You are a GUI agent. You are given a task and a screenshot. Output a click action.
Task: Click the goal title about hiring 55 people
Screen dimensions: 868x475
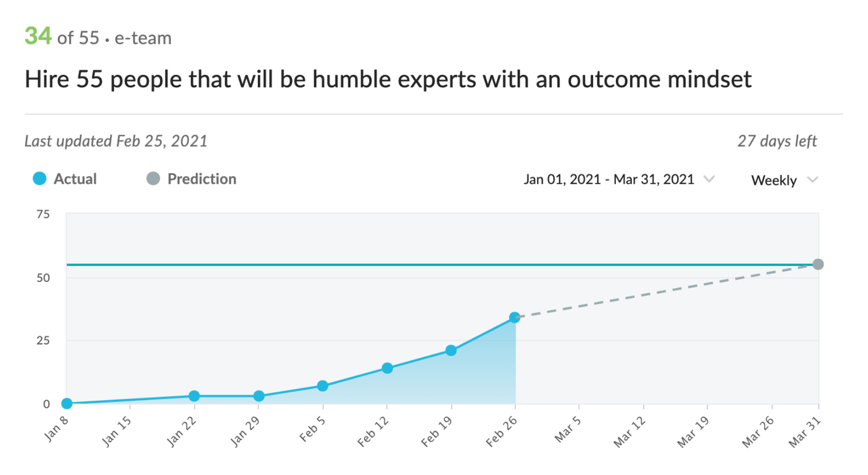point(388,80)
